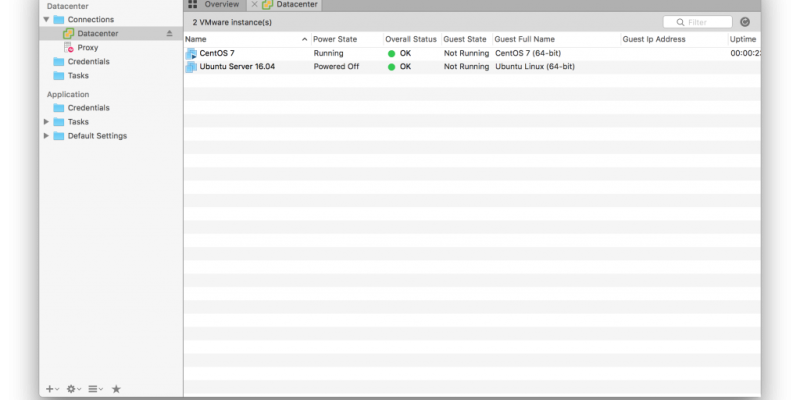The width and height of the screenshot is (800, 400).
Task: Click the eject icon beside Datacenter connection
Action: (169, 34)
